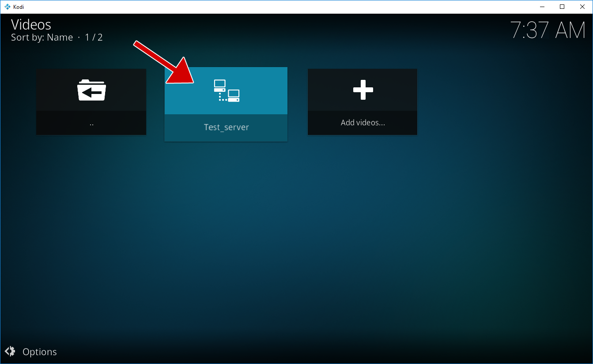Screen dimensions: 593x364
Task: Click the Test_server label text
Action: point(226,127)
